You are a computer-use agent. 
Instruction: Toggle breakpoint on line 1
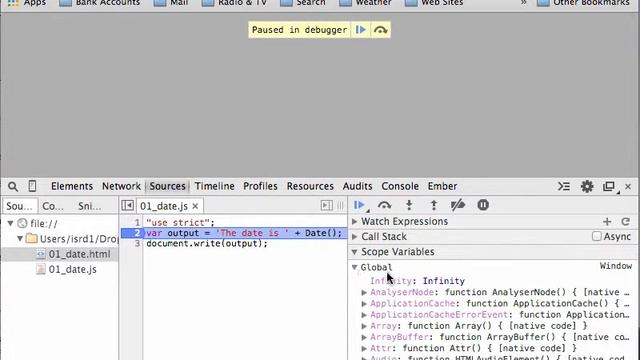click(x=137, y=223)
